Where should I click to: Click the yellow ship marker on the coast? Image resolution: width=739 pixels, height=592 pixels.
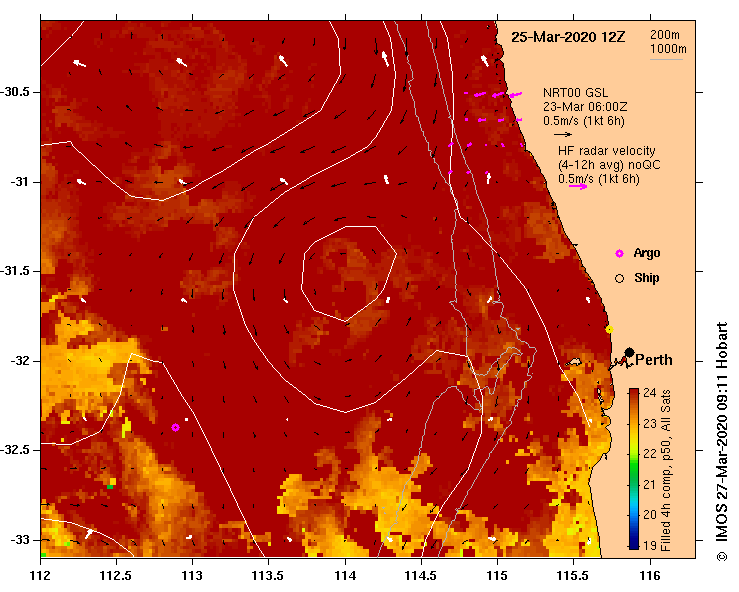(x=609, y=329)
